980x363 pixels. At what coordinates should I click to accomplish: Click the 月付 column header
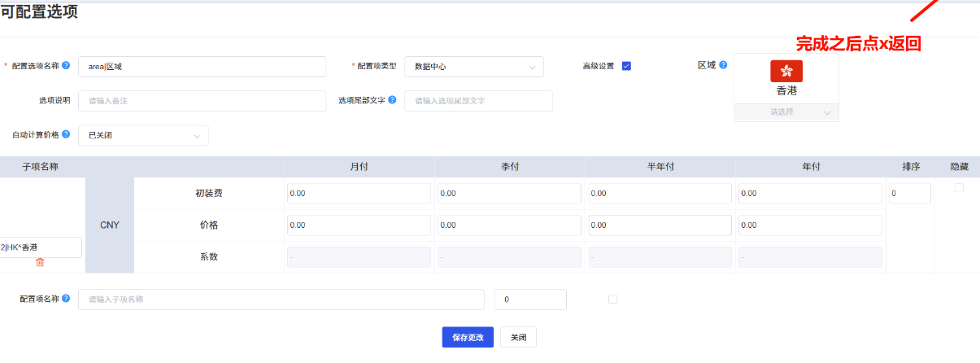(x=359, y=167)
